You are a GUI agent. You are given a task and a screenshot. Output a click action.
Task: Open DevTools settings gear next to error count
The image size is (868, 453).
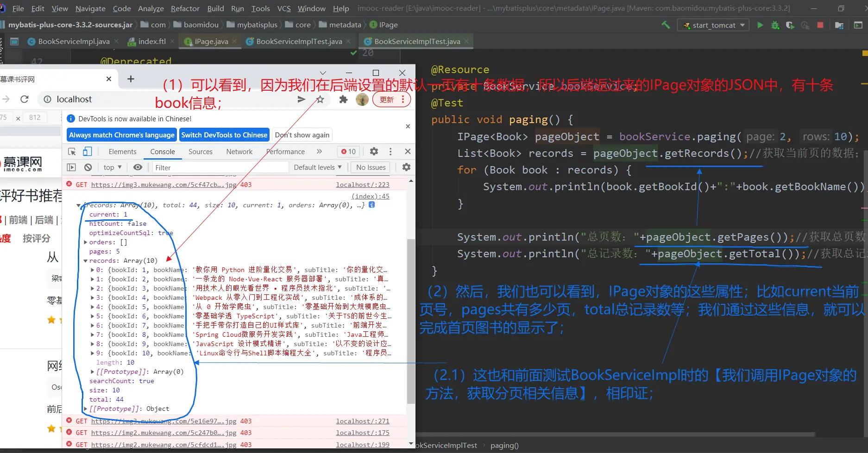point(374,151)
